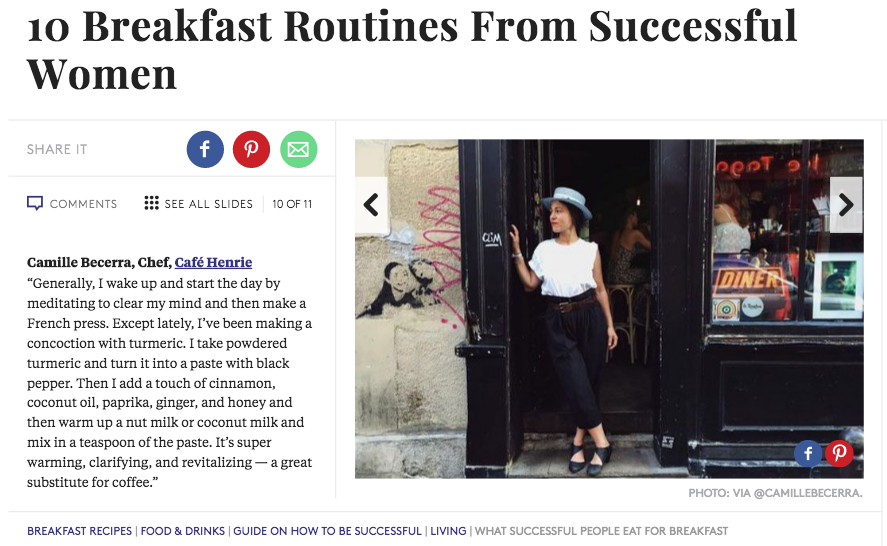Click the Facebook icon overlaid on the photo
This screenshot has height=546, width=887.
808,453
